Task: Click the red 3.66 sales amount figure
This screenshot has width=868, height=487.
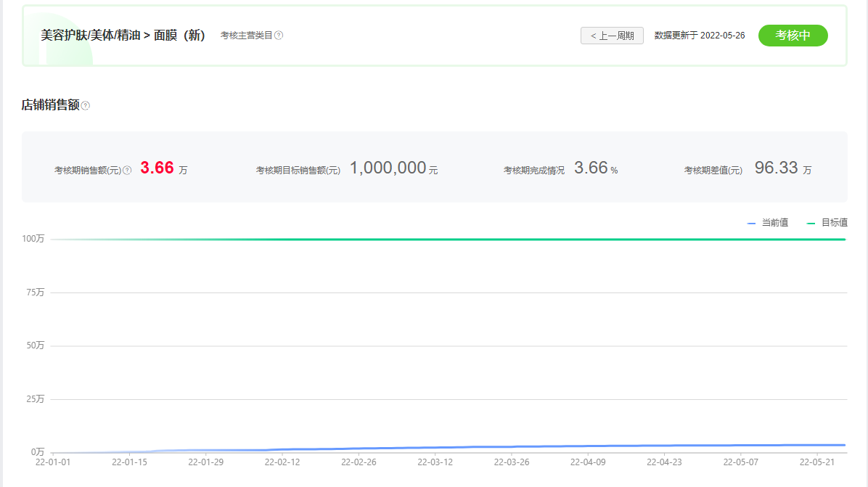Action: coord(157,168)
